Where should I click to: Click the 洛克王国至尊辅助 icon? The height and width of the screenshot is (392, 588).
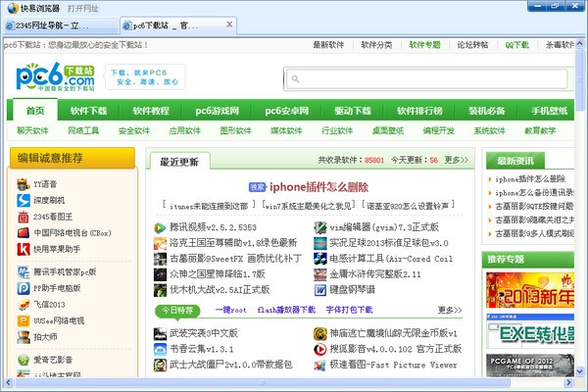tap(160, 243)
